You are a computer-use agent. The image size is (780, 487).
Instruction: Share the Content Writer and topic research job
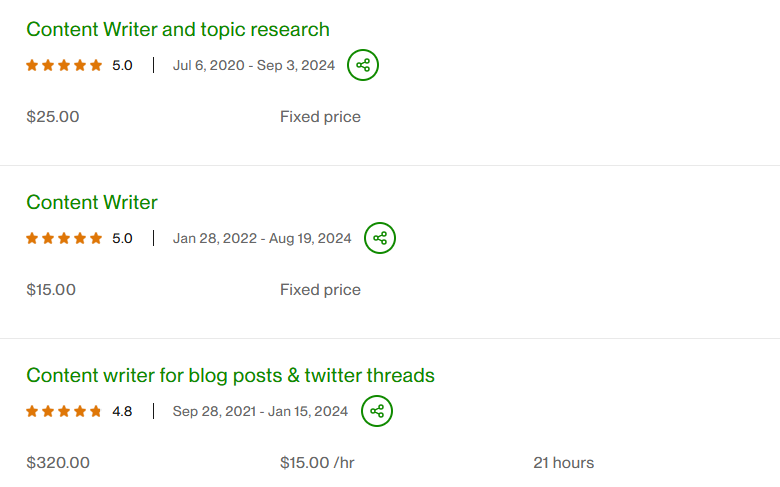pyautogui.click(x=363, y=66)
